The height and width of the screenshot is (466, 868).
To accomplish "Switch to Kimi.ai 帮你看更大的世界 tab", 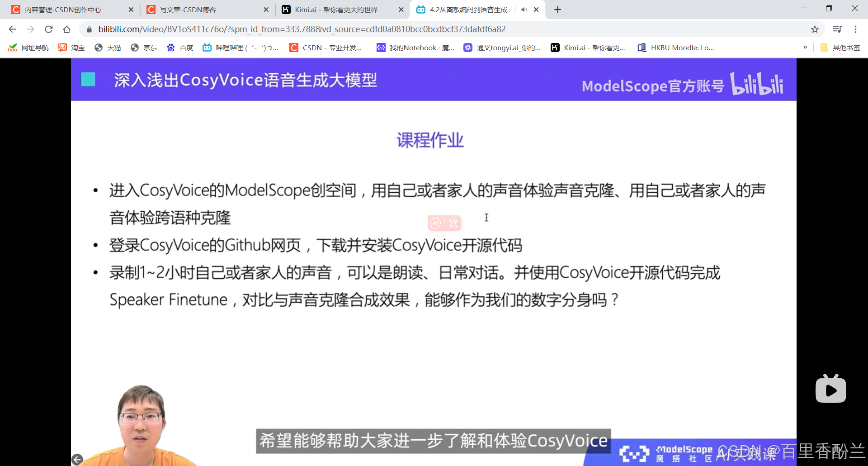I will tap(342, 10).
